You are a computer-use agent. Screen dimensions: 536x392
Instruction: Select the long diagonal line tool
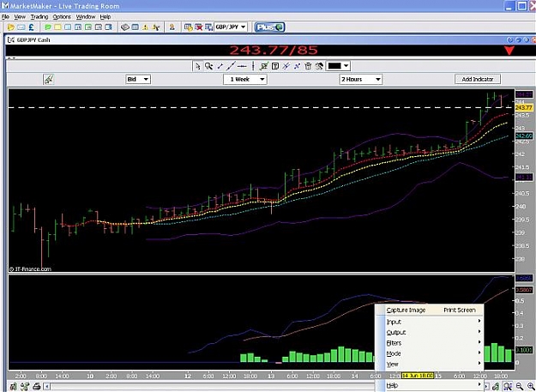[231, 66]
